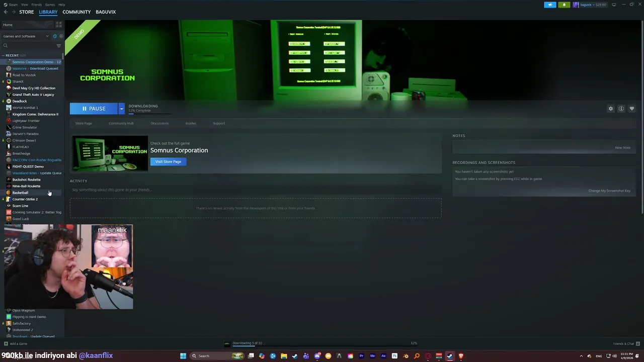
Task: Open After Effects in taskbar
Action: click(383, 356)
